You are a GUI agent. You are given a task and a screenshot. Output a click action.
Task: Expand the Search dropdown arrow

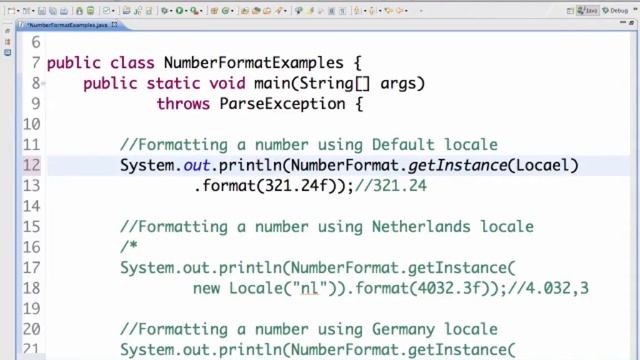pyautogui.click(x=285, y=11)
